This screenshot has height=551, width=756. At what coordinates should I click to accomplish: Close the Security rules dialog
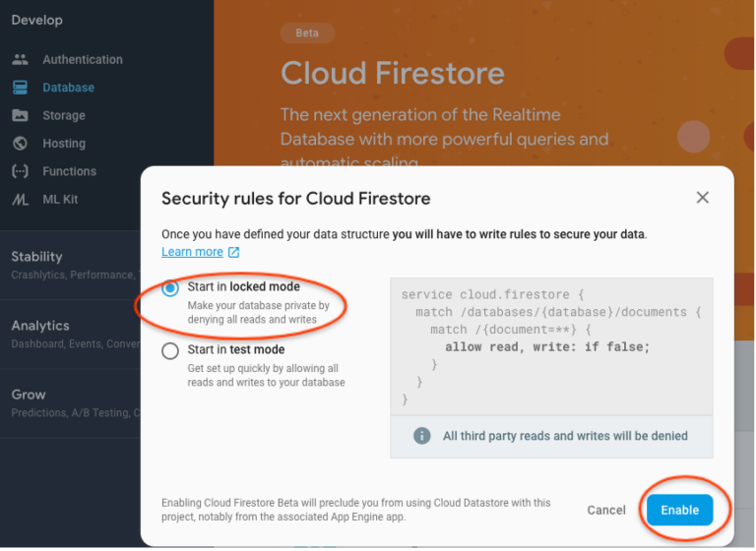[703, 197]
